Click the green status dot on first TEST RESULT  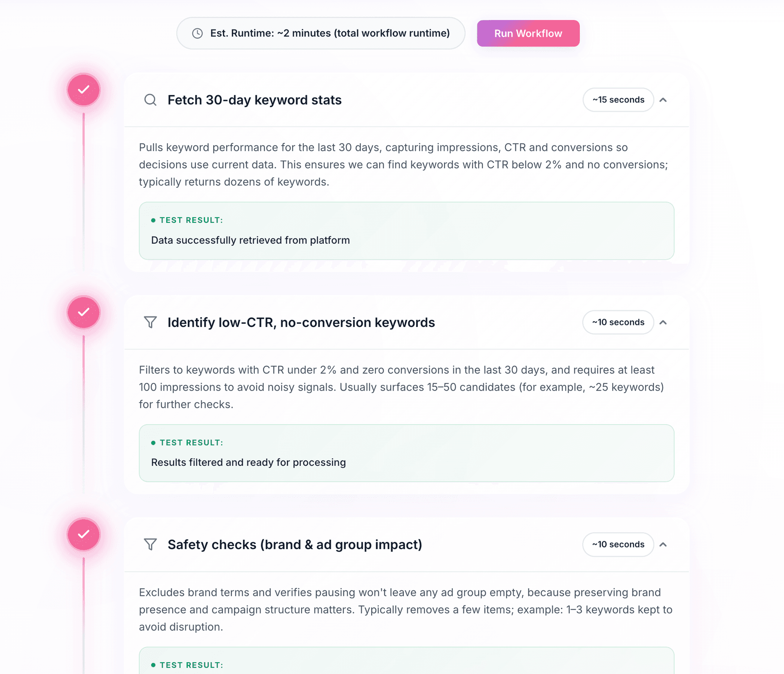154,220
